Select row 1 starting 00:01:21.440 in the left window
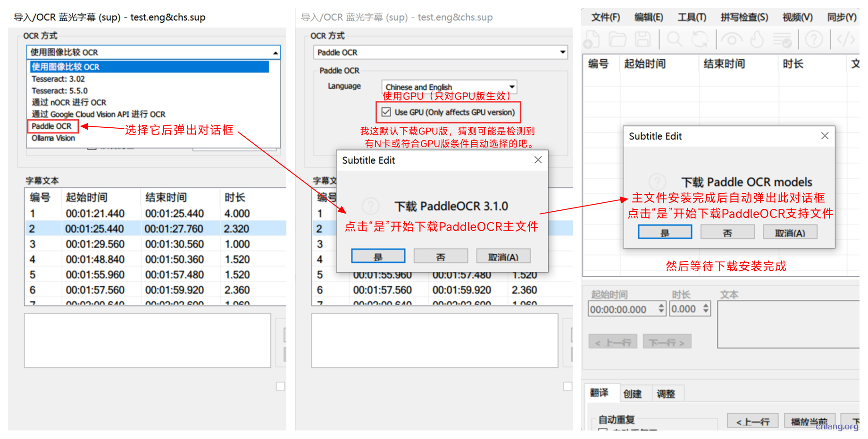Viewport: 868px width, 439px height. (x=156, y=214)
